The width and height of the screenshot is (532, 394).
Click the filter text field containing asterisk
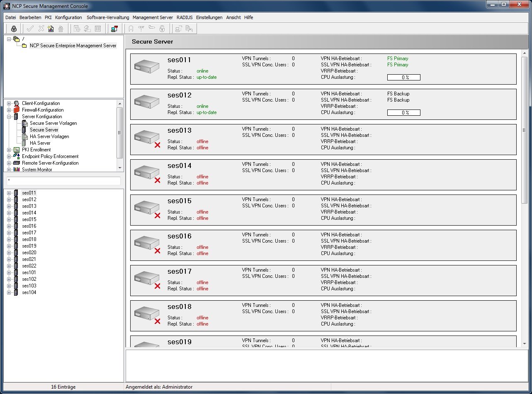point(63,181)
